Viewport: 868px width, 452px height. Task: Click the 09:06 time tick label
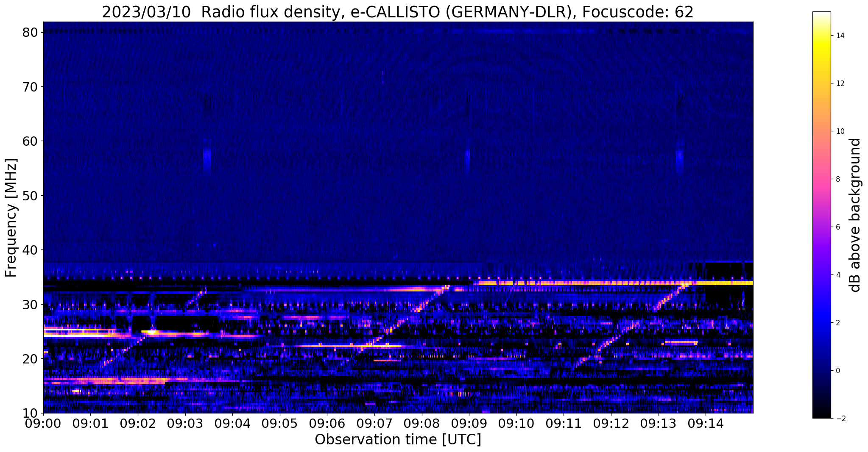[327, 423]
